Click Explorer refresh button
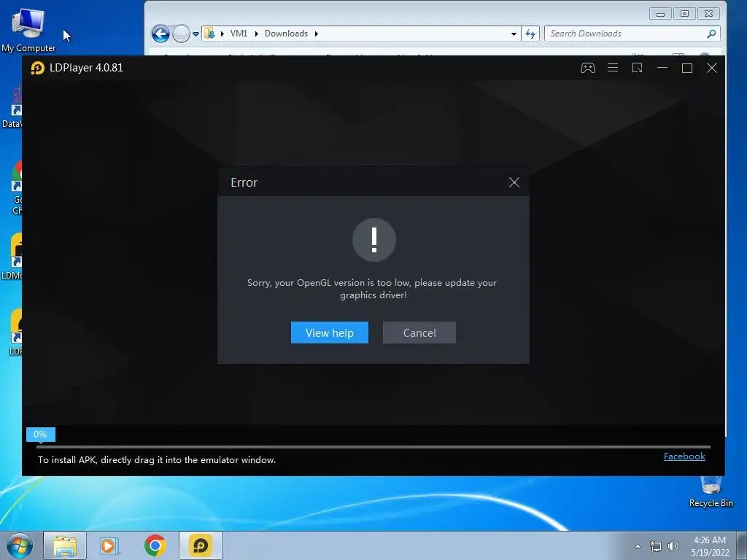 [x=530, y=34]
